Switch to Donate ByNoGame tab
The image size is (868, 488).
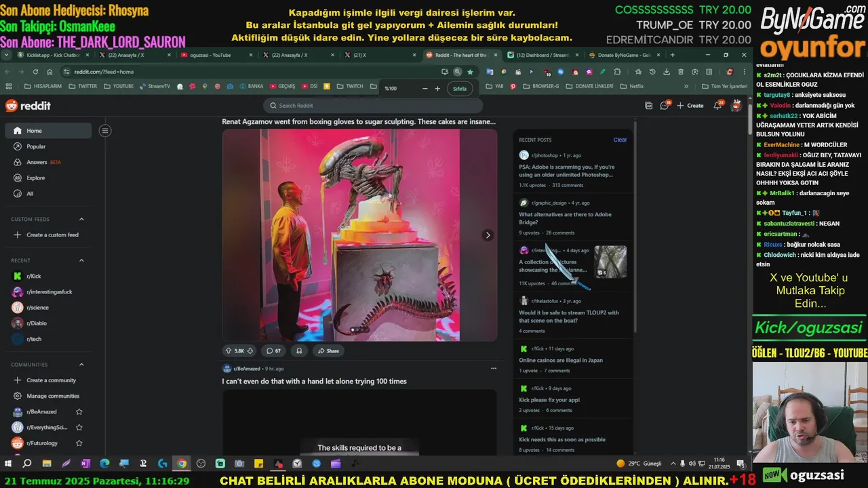tap(623, 55)
